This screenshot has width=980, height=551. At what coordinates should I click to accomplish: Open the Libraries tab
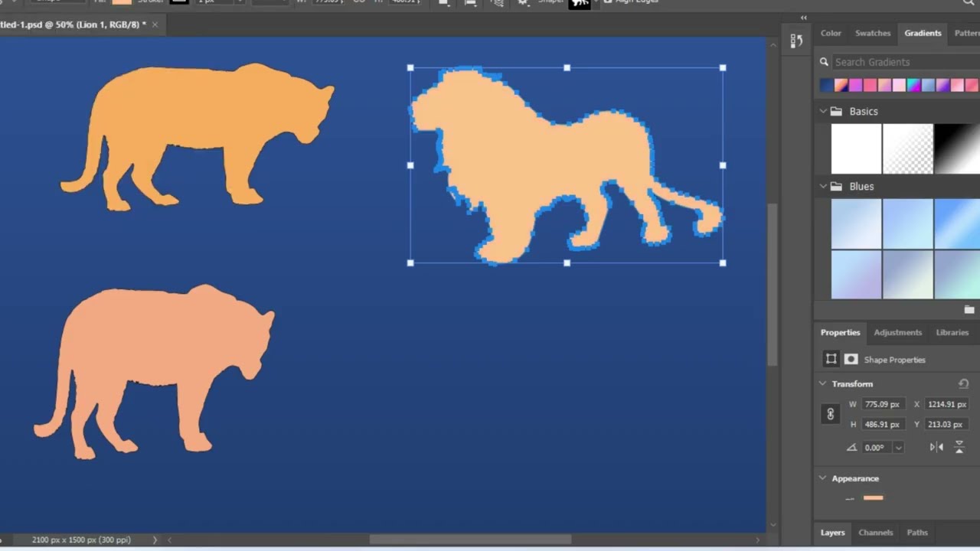tap(952, 332)
